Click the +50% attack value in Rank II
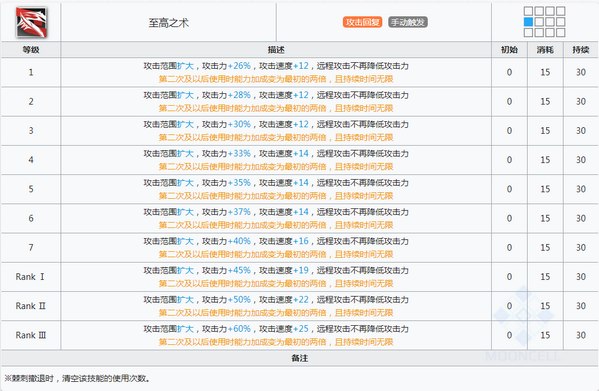 [x=239, y=299]
